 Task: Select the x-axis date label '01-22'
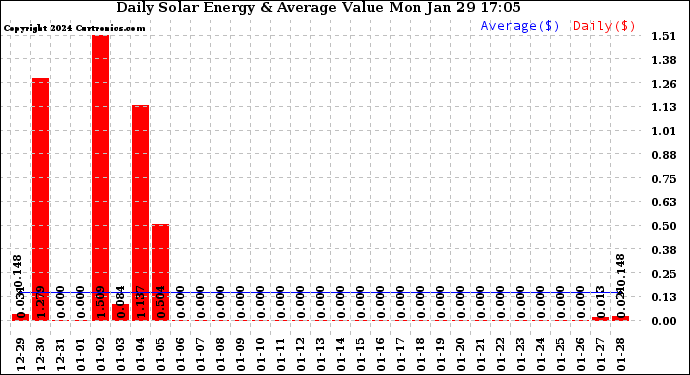point(500,354)
